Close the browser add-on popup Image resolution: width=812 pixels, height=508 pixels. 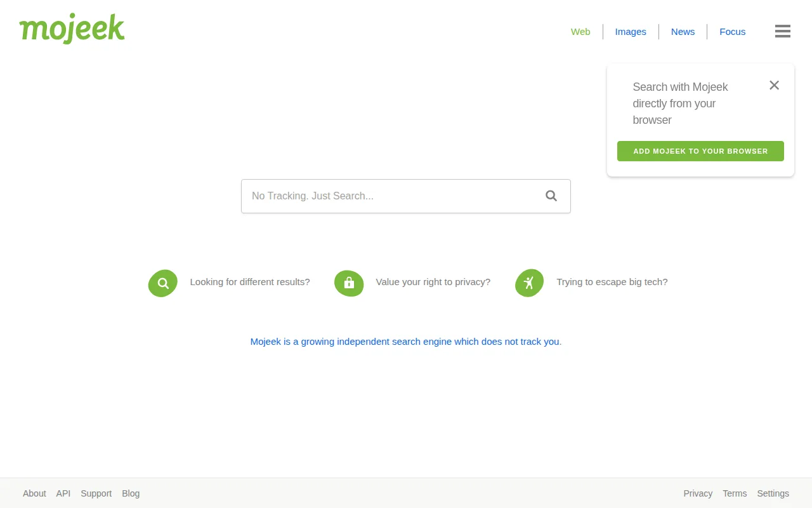coord(774,85)
